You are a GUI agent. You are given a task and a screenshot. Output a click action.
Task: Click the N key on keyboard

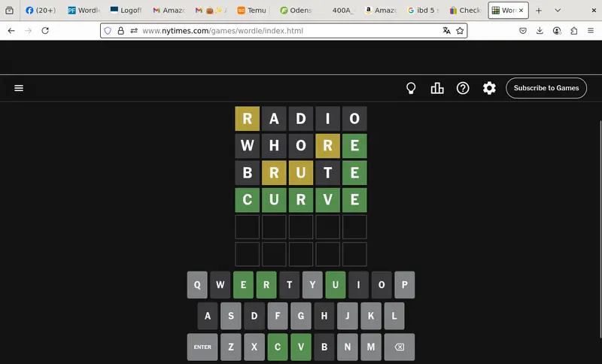coord(348,347)
